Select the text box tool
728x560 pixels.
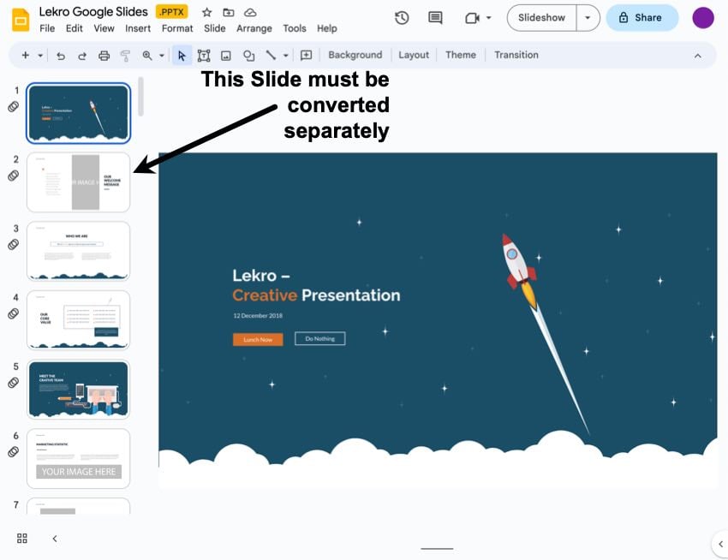[204, 56]
